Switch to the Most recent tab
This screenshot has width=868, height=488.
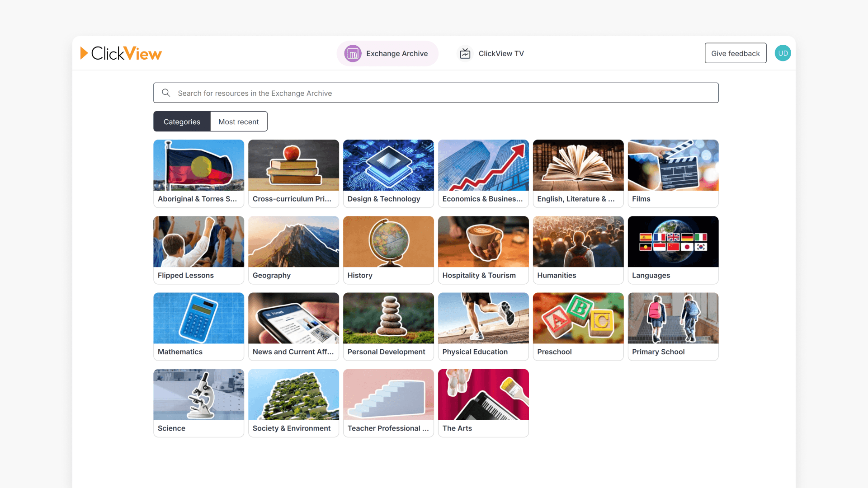(x=239, y=121)
